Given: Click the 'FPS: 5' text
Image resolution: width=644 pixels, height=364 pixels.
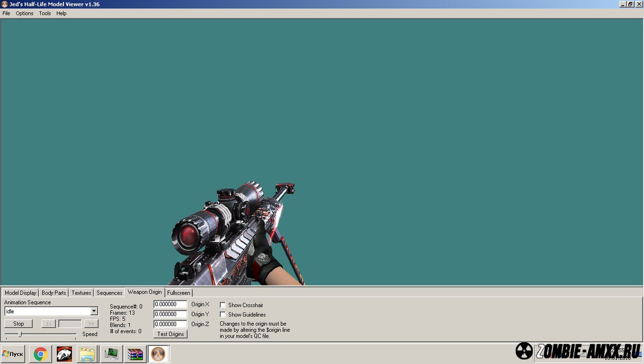Looking at the screenshot, I should coord(118,319).
